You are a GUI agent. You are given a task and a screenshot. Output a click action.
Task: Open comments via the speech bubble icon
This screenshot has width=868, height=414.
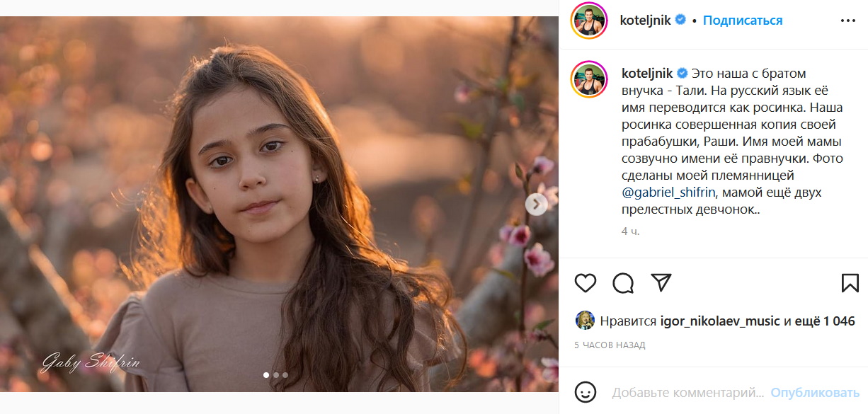[x=623, y=283]
